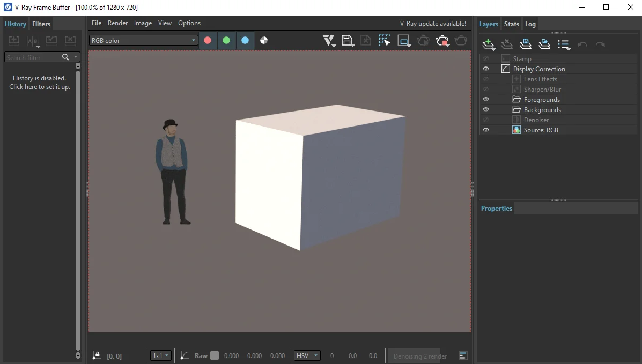Switch to the History tab
The image size is (642, 364).
point(16,24)
